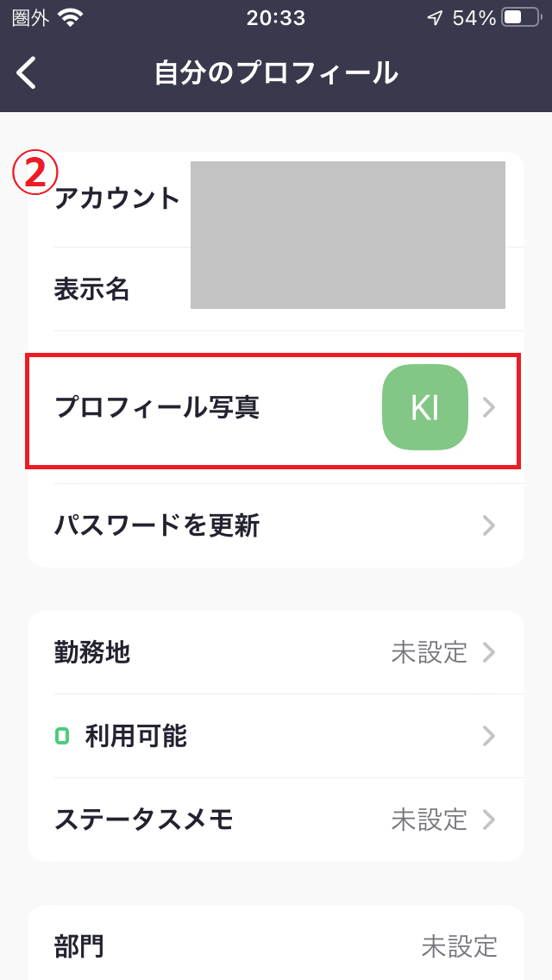Tap the Wi-Fi icon in status bar

(x=71, y=18)
